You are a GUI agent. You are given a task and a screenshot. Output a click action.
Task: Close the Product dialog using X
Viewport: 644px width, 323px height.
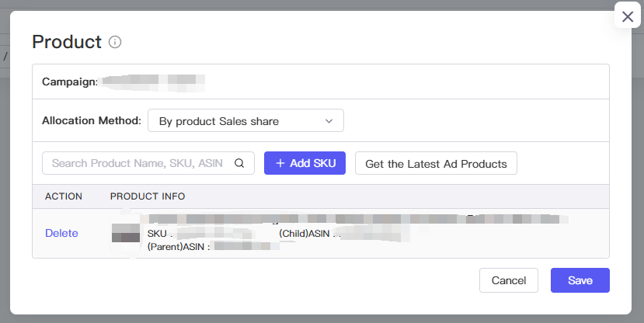coord(628,17)
